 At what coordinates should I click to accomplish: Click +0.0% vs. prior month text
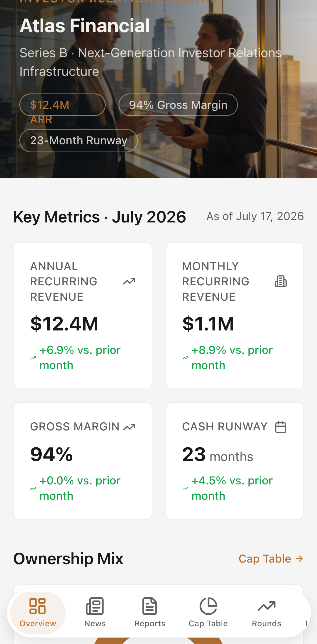pyautogui.click(x=80, y=488)
